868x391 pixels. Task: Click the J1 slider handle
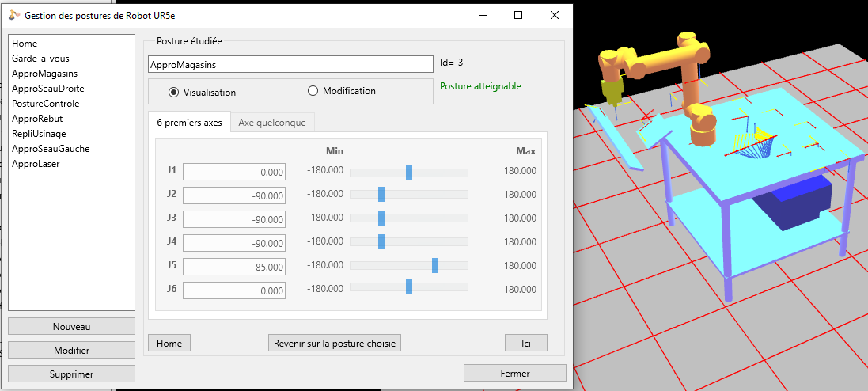(x=408, y=173)
